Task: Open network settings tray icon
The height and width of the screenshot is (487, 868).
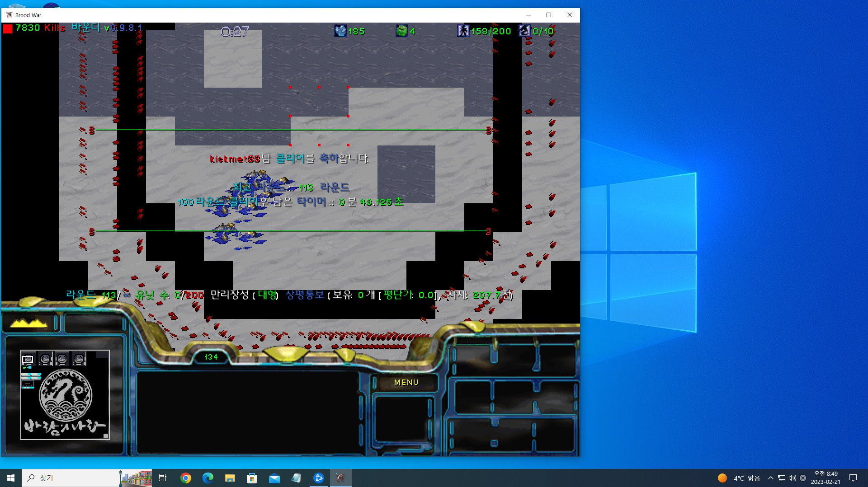Action: pyautogui.click(x=782, y=478)
